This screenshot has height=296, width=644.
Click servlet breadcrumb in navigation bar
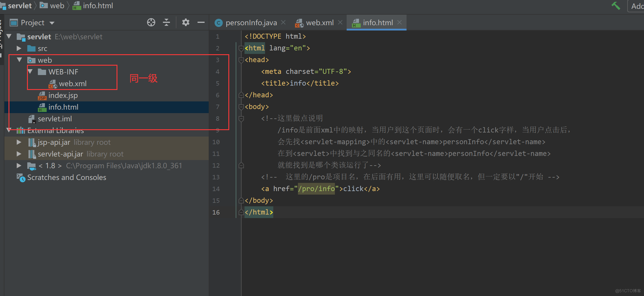[x=20, y=6]
